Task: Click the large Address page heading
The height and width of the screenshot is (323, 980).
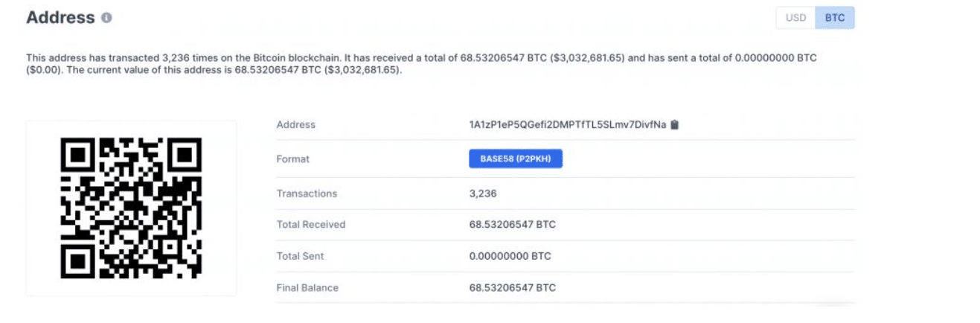Action: pyautogui.click(x=60, y=18)
